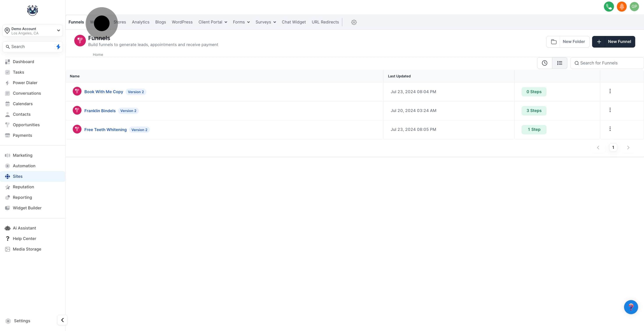
Task: Click the green phone call icon
Action: coord(609,7)
